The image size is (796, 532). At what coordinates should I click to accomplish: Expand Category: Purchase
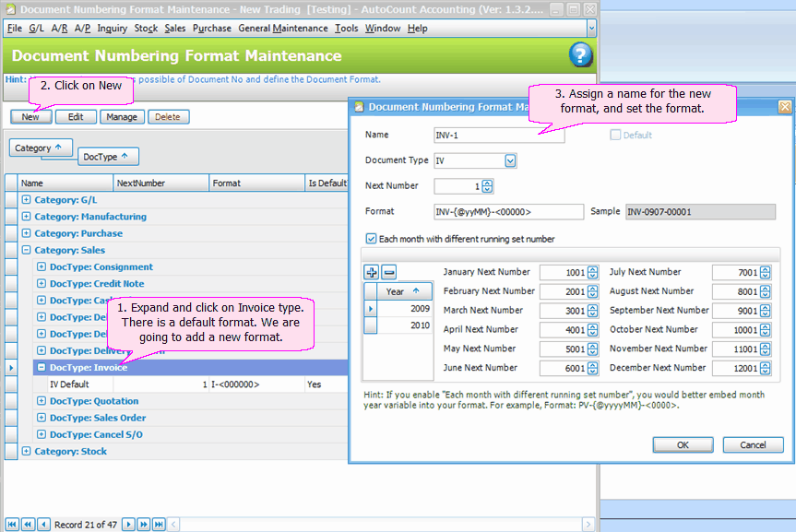[27, 233]
